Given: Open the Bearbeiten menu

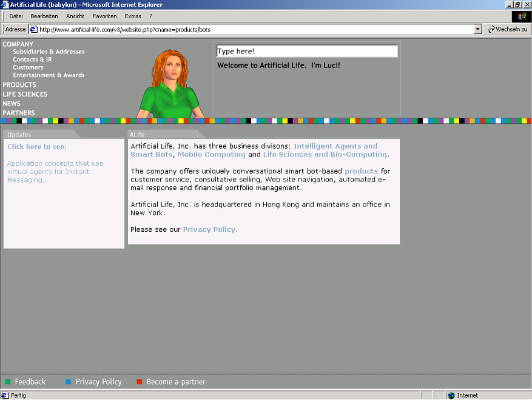Looking at the screenshot, I should [x=44, y=16].
